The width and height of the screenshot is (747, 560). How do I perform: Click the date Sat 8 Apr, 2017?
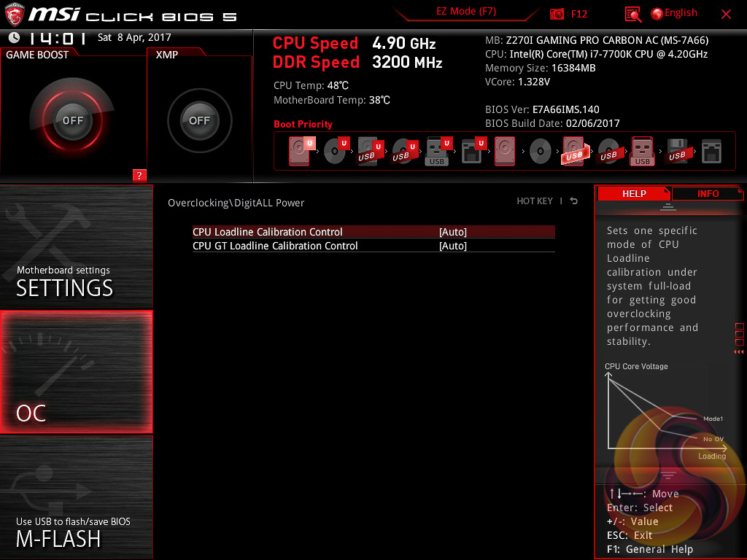pyautogui.click(x=134, y=38)
